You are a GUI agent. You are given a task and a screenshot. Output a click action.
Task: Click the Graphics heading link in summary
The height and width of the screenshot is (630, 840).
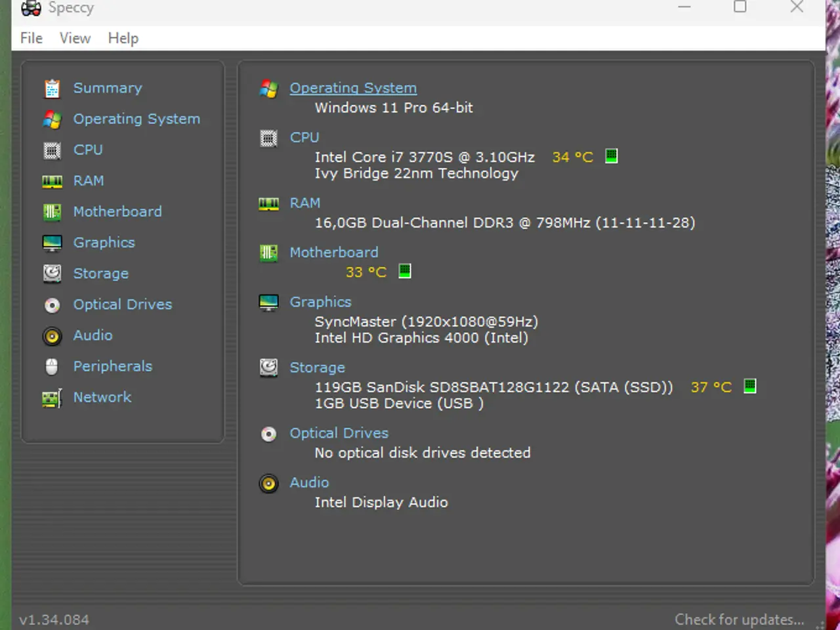(x=320, y=302)
